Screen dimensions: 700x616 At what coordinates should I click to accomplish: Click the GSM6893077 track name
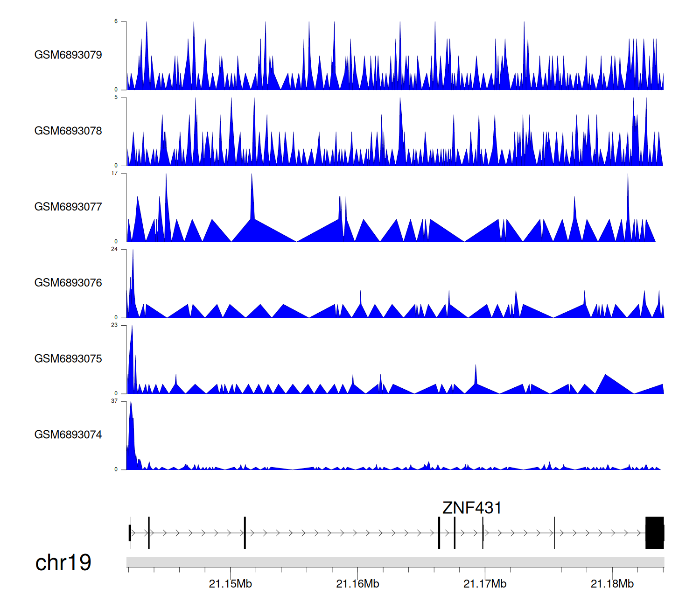68,207
